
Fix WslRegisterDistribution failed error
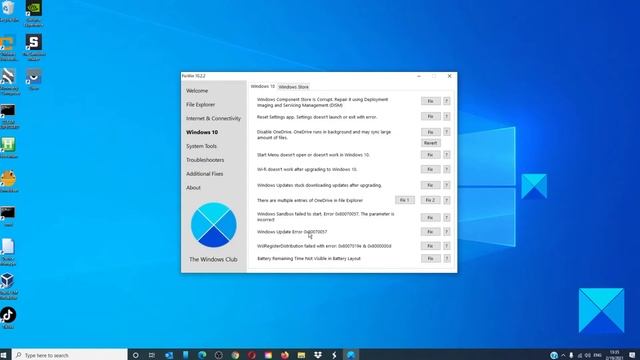(431, 246)
